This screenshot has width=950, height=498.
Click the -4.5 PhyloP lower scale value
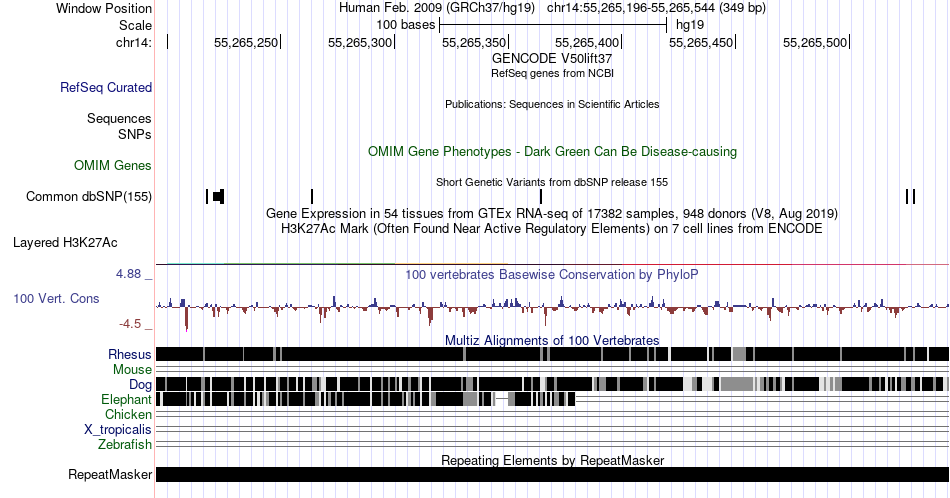click(x=130, y=324)
